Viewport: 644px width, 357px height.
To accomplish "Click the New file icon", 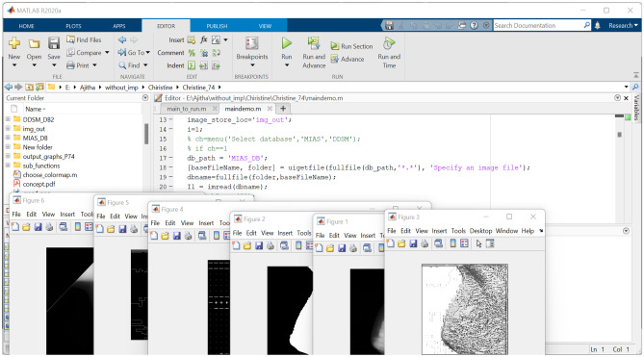I will point(14,43).
